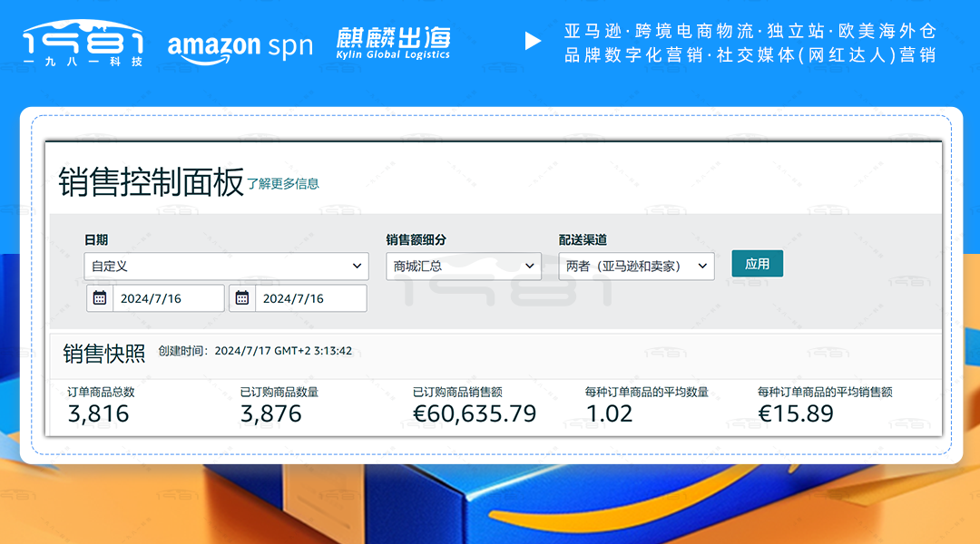The image size is (980, 544).
Task: Click banner text 品牌数字化营销 line
Action: click(750, 55)
